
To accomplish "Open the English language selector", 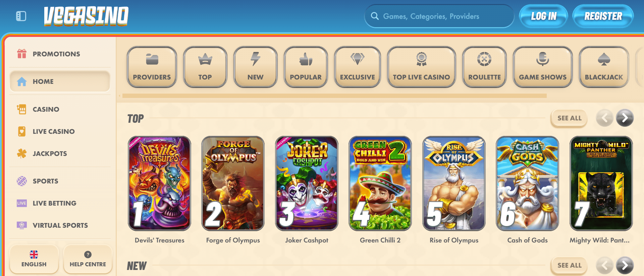I will tap(34, 259).
